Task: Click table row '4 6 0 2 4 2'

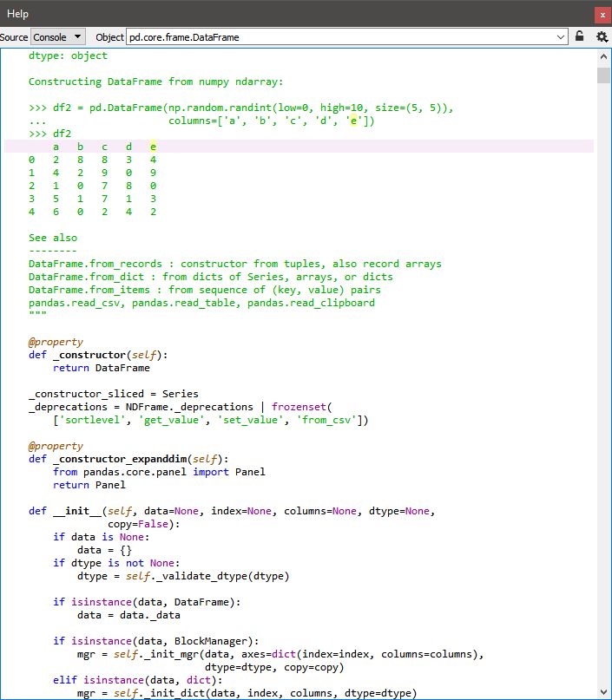Action: (93, 212)
